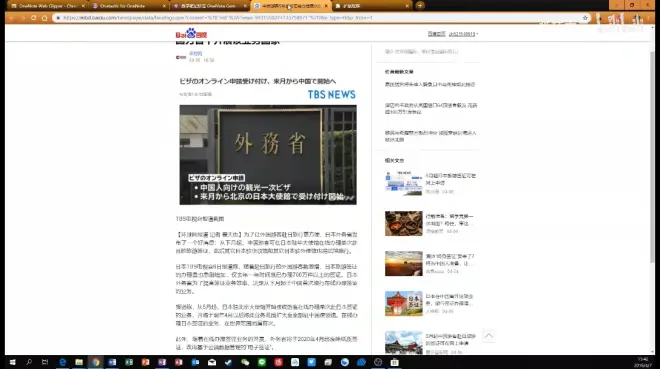Open the user account dropdown in Baidu header
Viewport: 660px width, 369px height.
(x=463, y=34)
